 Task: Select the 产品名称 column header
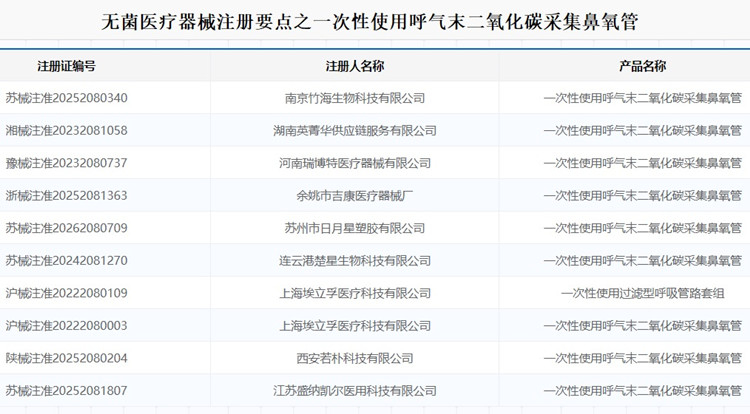642,66
